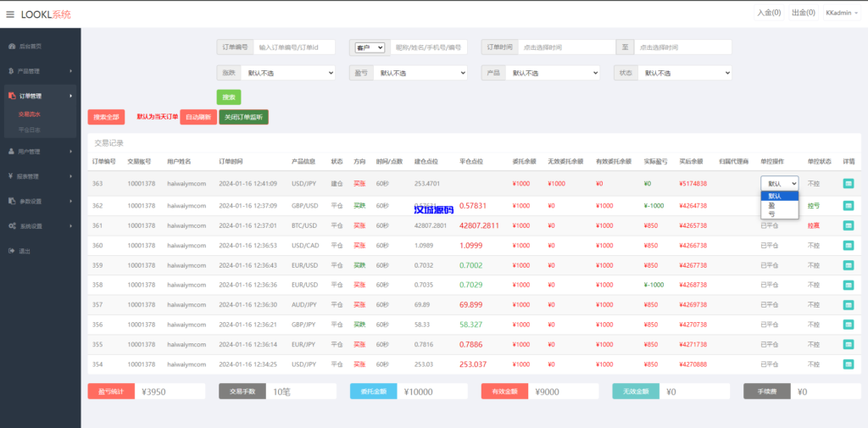View details icon of order 357
The image size is (868, 428).
pyautogui.click(x=849, y=304)
